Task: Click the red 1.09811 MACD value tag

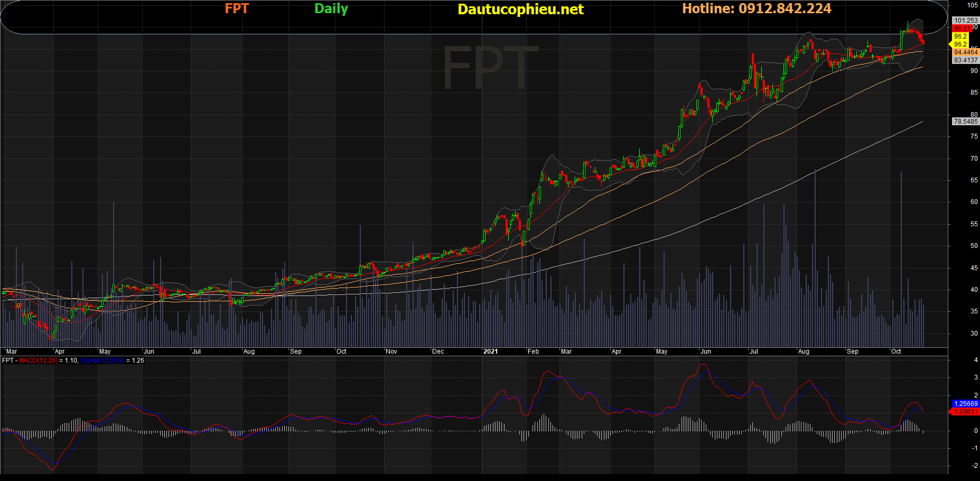Action: 966,412
